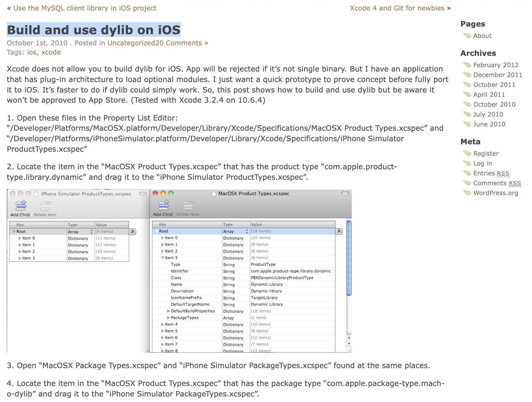Select value com.apple.product-type.library.dynamic
The width and height of the screenshot is (532, 402).
pyautogui.click(x=291, y=271)
